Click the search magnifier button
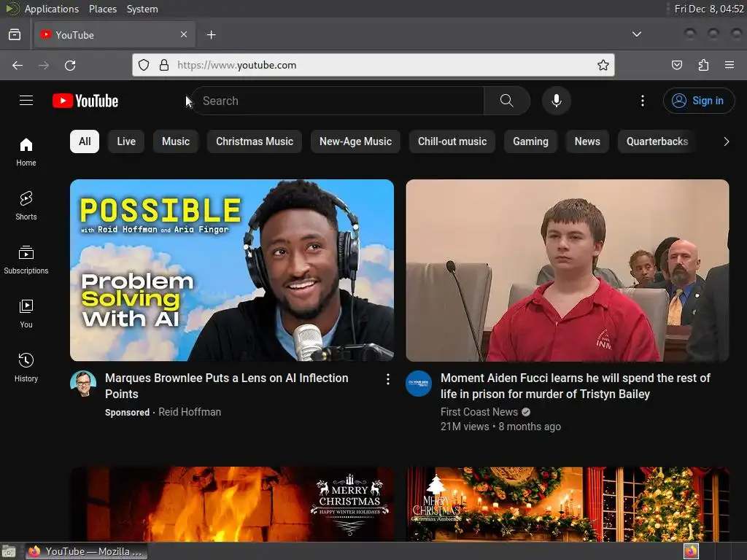Image resolution: width=747 pixels, height=560 pixels. (506, 101)
